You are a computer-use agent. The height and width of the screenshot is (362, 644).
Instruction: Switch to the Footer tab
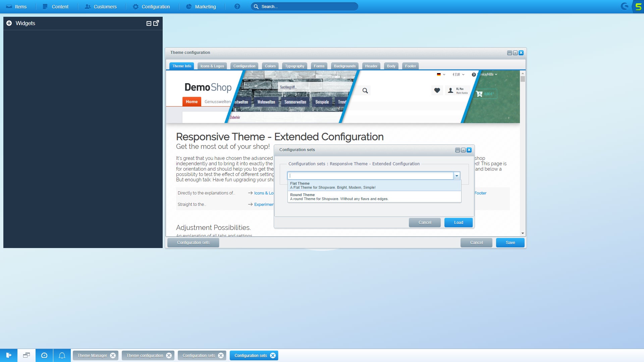tap(410, 66)
